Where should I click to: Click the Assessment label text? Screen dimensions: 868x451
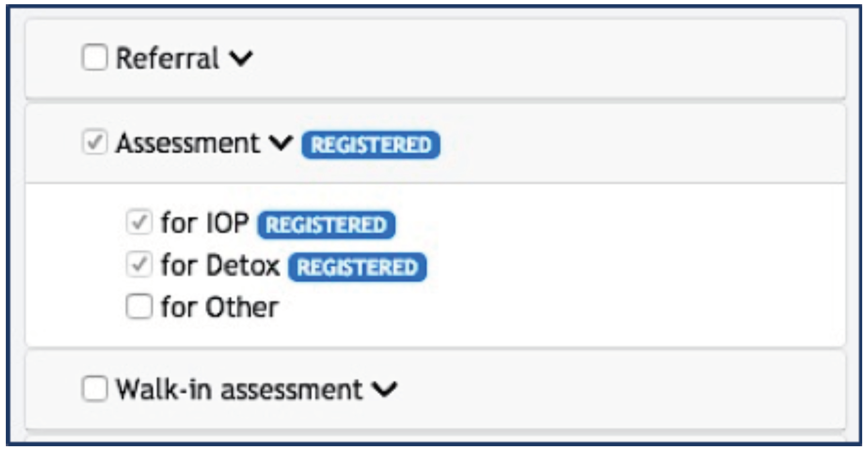(x=188, y=143)
